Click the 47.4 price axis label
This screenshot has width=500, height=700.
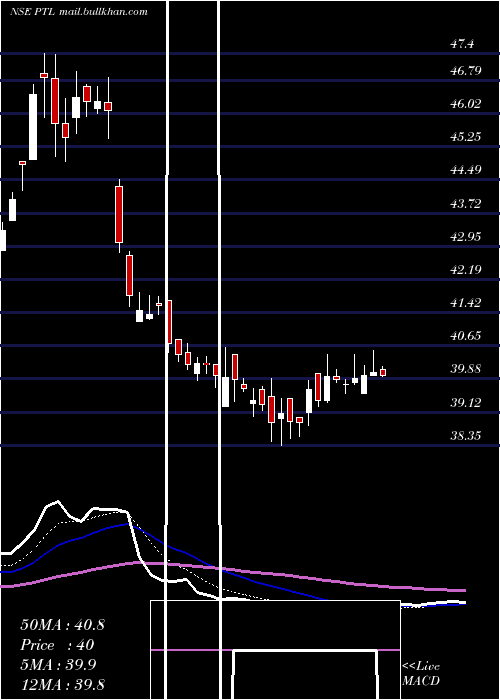point(462,44)
